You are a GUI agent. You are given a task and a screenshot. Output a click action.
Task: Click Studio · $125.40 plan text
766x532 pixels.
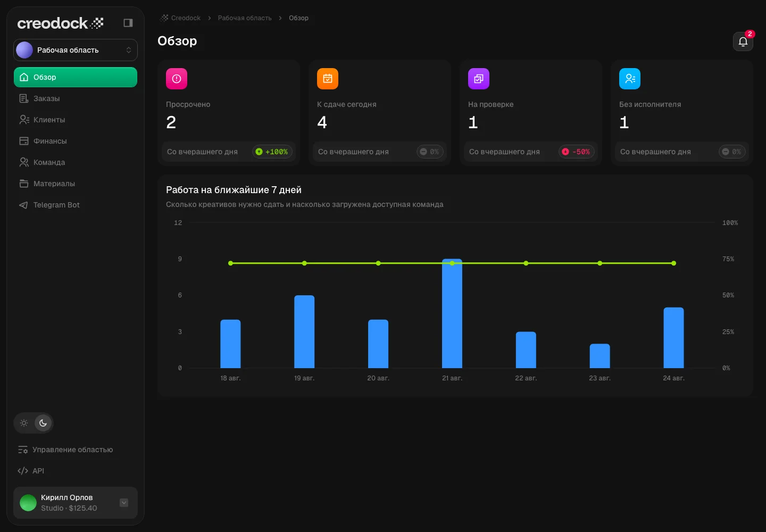pyautogui.click(x=69, y=508)
